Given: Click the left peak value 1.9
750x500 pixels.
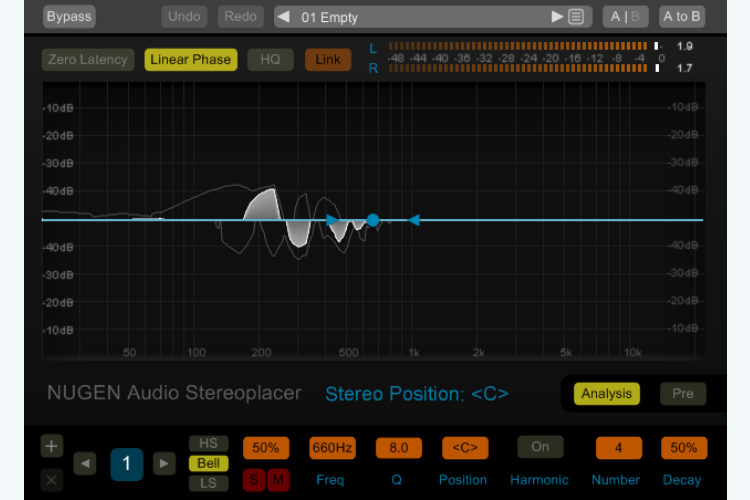Looking at the screenshot, I should (684, 46).
